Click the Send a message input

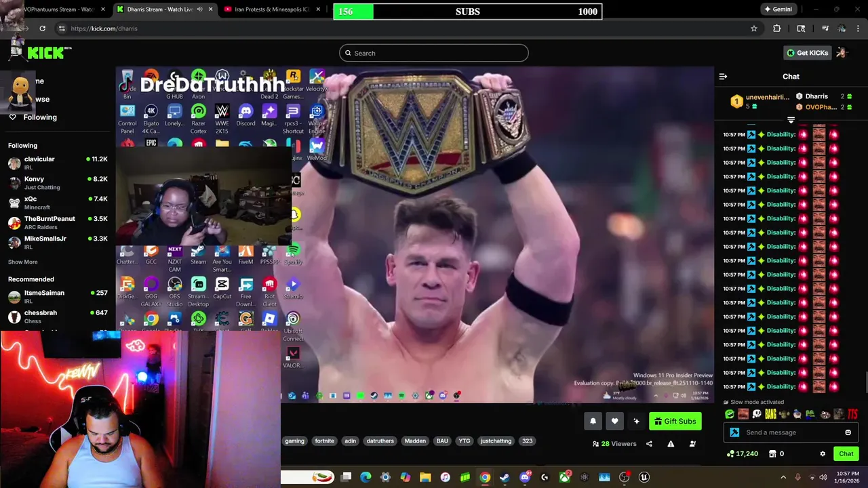[x=791, y=432]
